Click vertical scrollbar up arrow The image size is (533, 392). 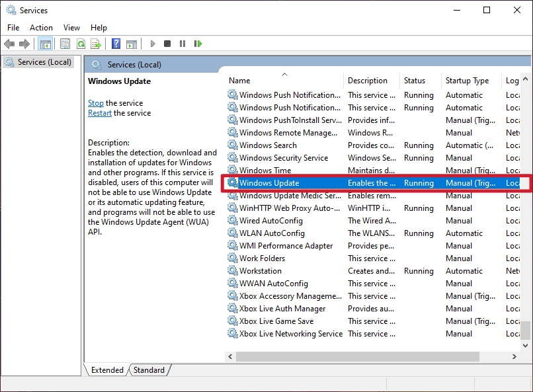point(526,79)
